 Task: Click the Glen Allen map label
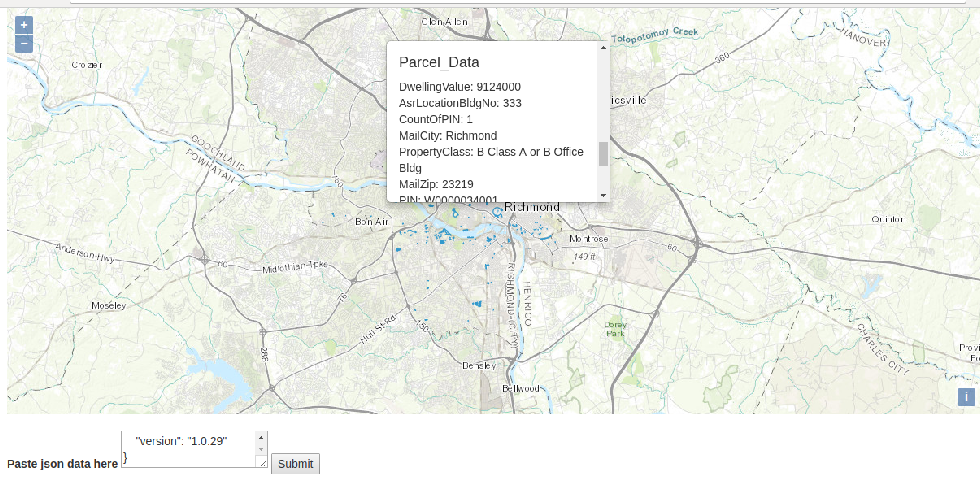click(444, 22)
